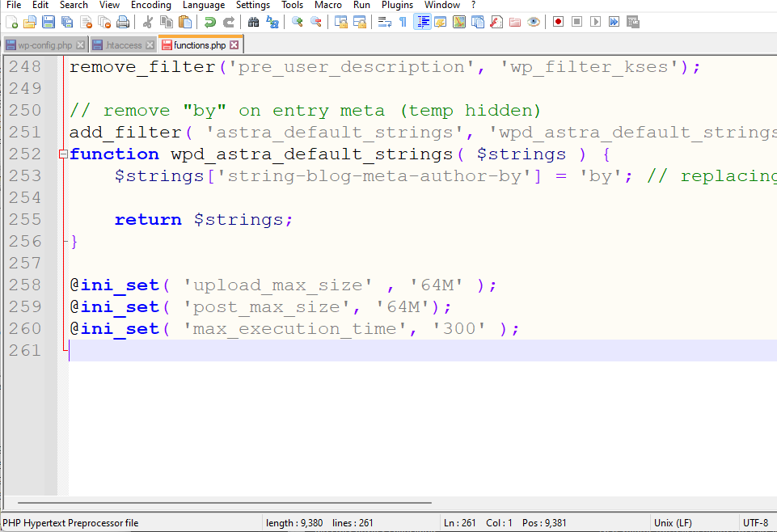Click 'length : 9,380' in status bar

point(294,523)
